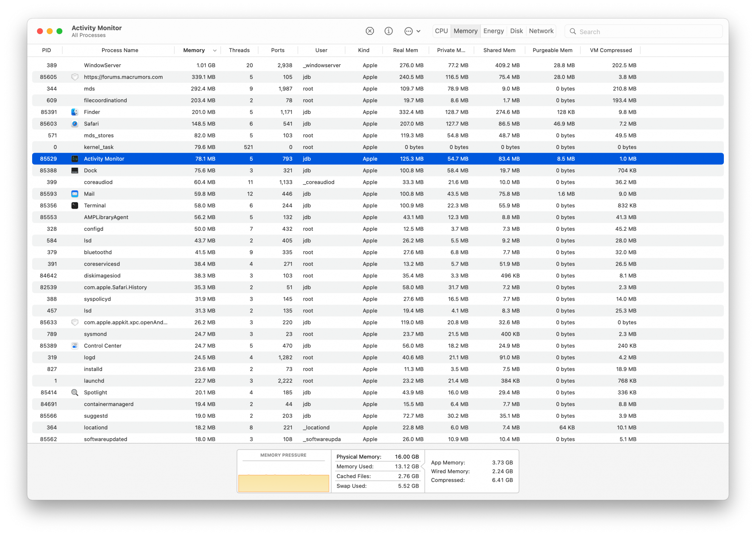Select the sysmond process row
This screenshot has width=756, height=536.
(378, 334)
